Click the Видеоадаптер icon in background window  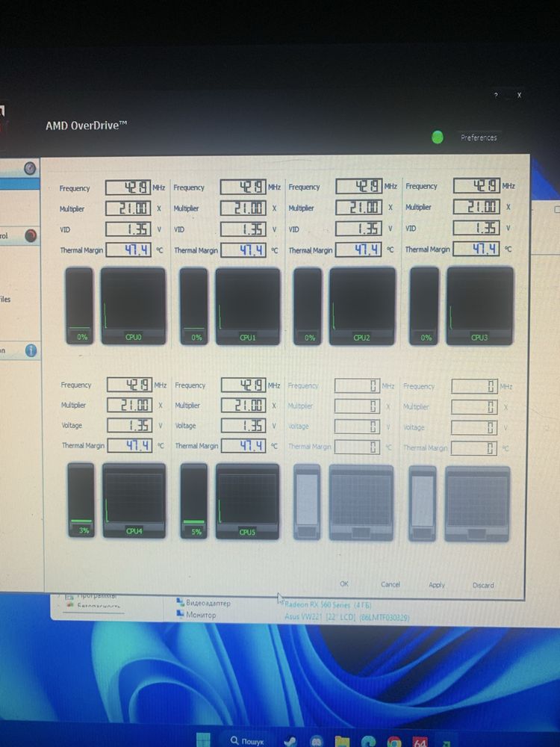click(180, 602)
